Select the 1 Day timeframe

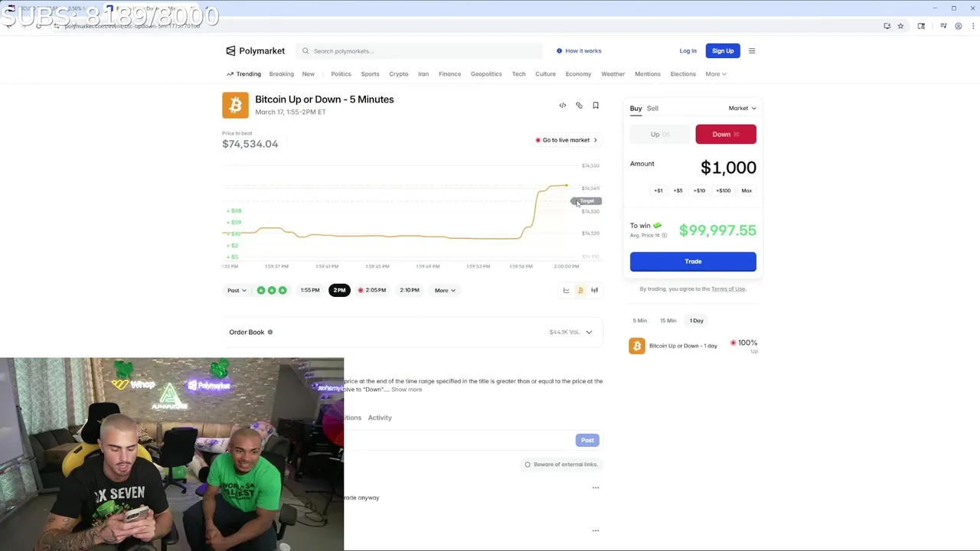pyautogui.click(x=697, y=321)
